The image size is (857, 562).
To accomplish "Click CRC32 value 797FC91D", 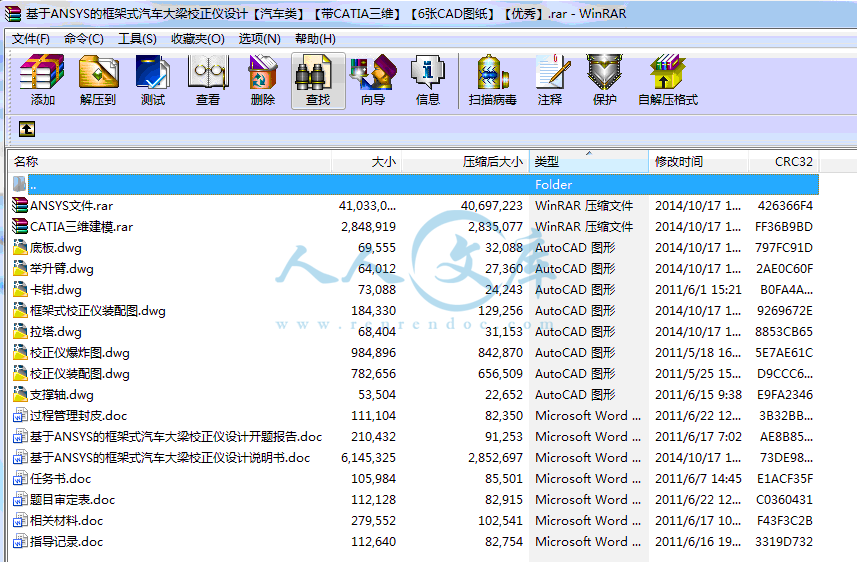I will click(x=784, y=248).
